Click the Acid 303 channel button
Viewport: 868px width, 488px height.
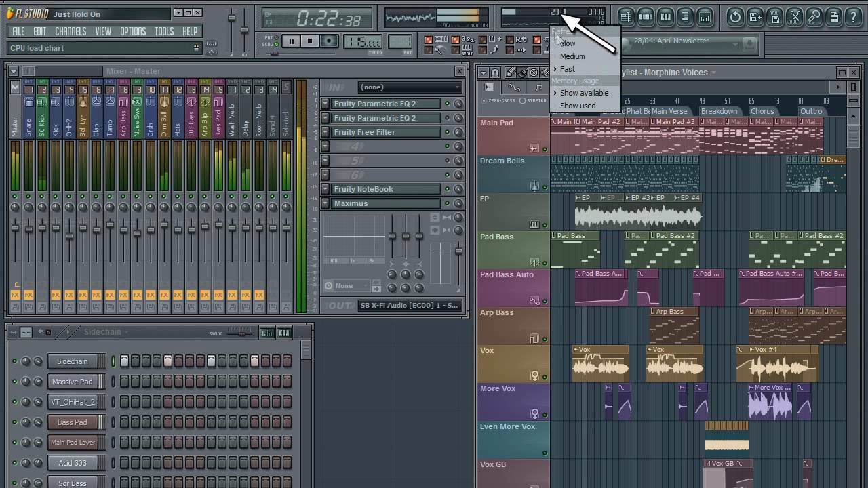pos(73,463)
